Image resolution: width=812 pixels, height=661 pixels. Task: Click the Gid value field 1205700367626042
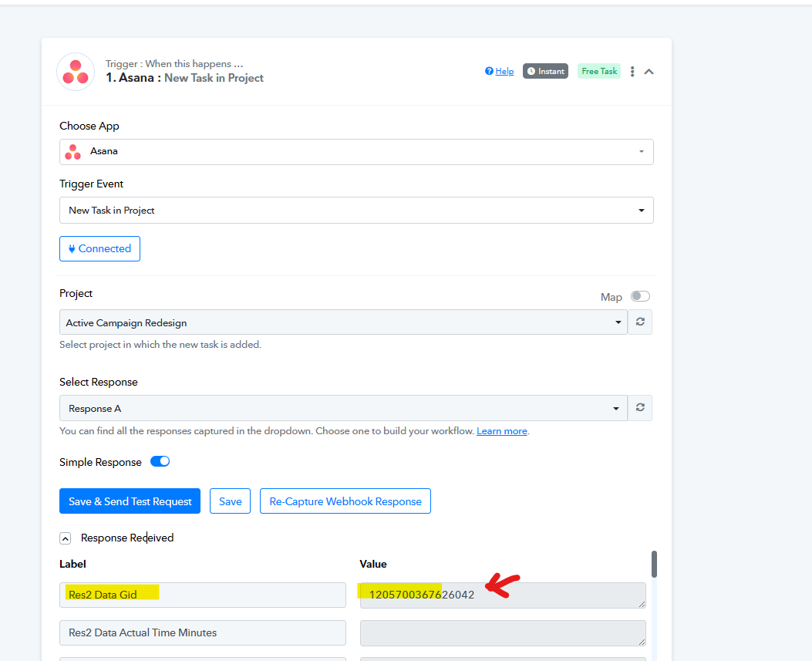tap(503, 595)
